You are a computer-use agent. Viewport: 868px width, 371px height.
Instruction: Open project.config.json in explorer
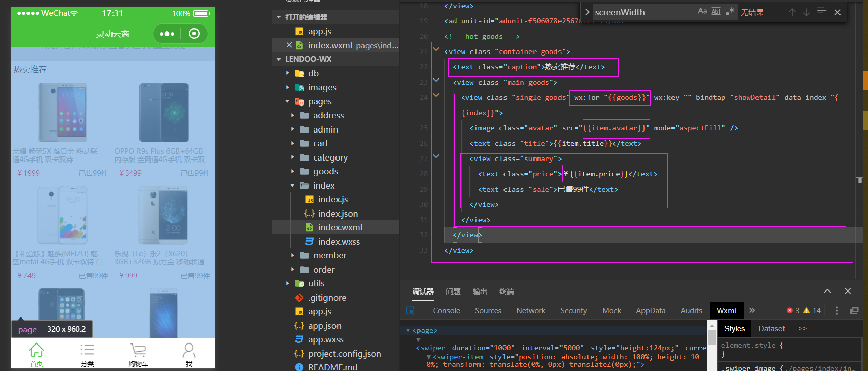pyautogui.click(x=344, y=354)
